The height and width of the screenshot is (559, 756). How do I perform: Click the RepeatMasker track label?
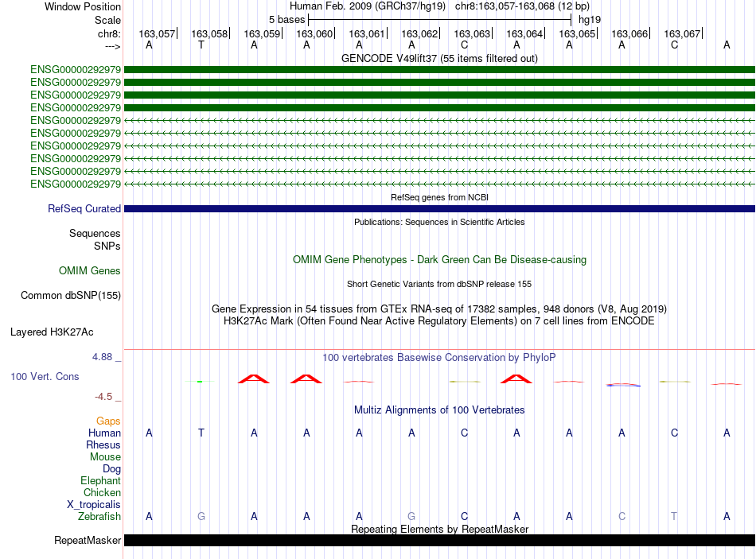(x=88, y=540)
